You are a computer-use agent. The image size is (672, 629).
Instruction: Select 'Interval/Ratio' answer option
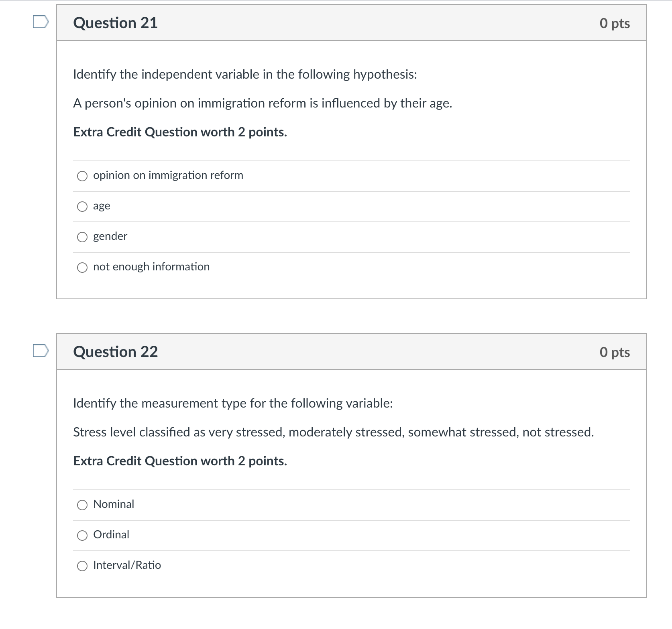82,566
